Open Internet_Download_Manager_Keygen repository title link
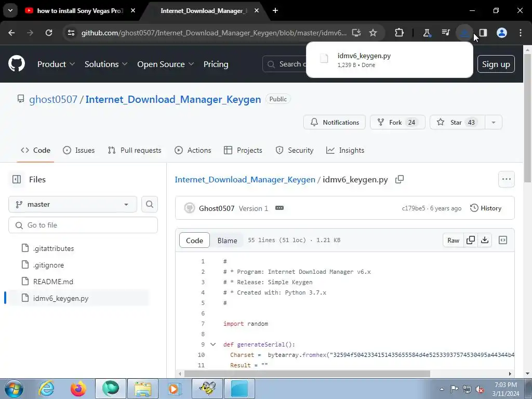532x399 pixels. pos(173,99)
